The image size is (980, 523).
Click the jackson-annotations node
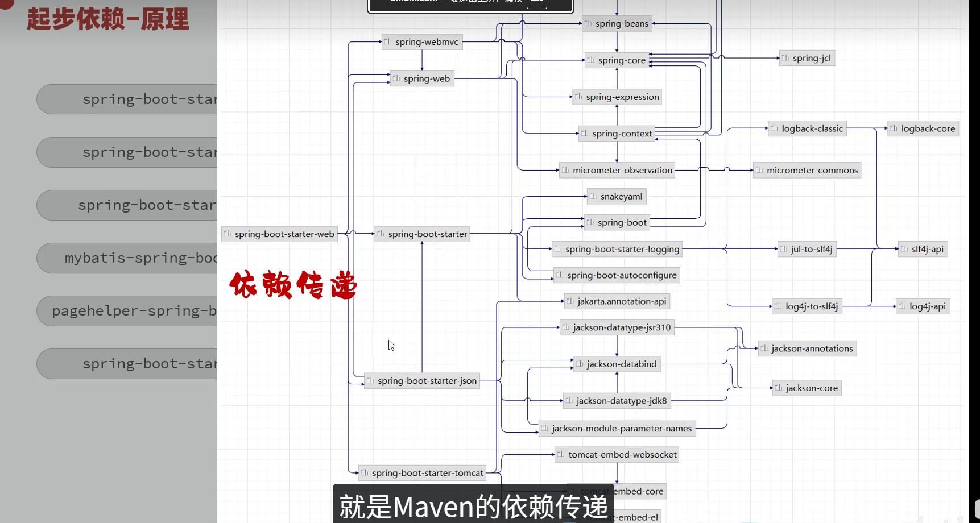pyautogui.click(x=807, y=349)
